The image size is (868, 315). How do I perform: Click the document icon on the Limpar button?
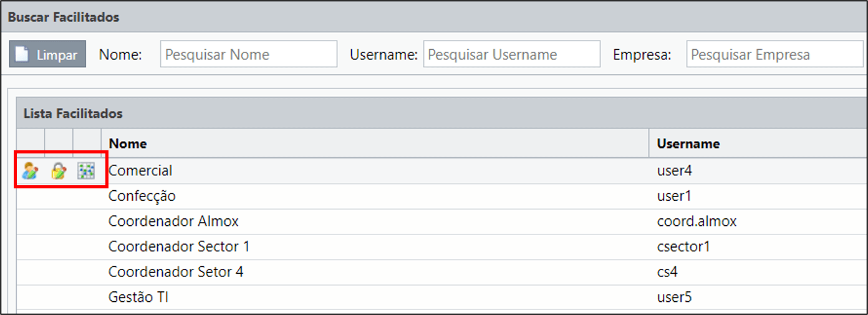22,54
